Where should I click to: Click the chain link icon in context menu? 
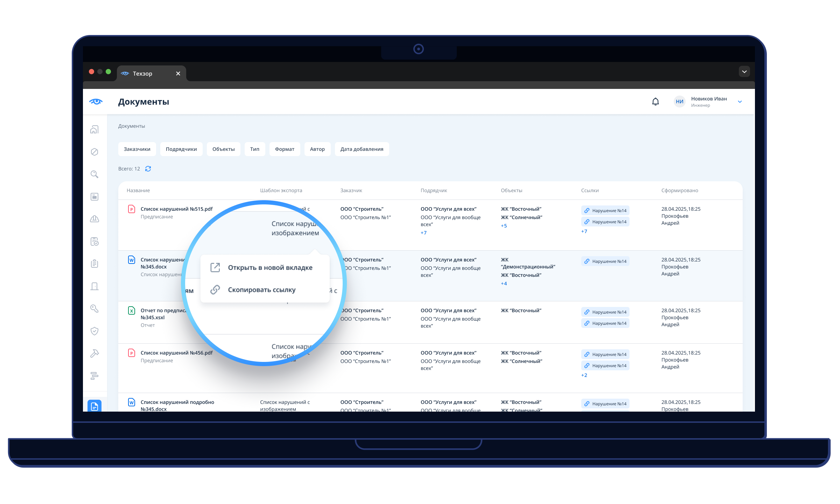(x=215, y=290)
